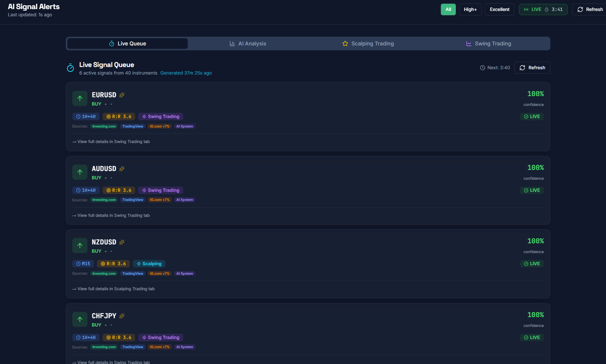
Task: Click the NZDUSD IG.com +7% source tag
Action: pyautogui.click(x=160, y=274)
